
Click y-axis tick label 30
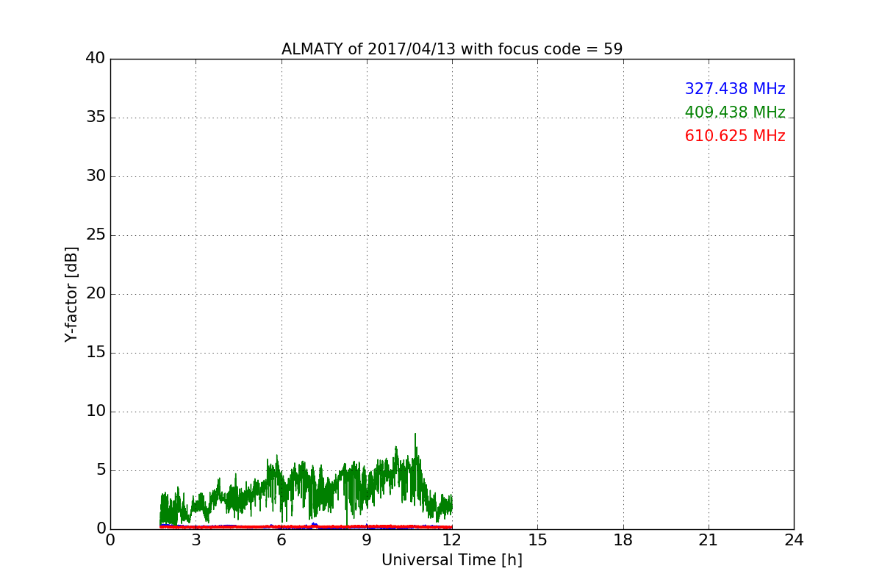(x=96, y=176)
